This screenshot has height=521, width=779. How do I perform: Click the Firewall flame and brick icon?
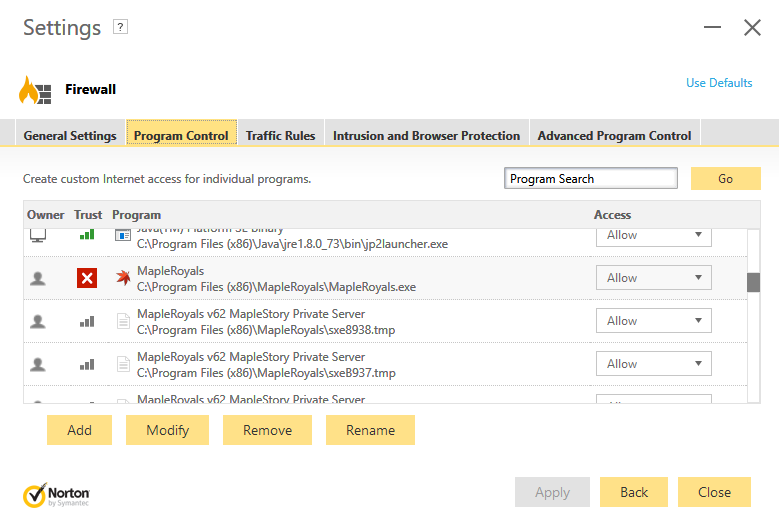(x=35, y=90)
